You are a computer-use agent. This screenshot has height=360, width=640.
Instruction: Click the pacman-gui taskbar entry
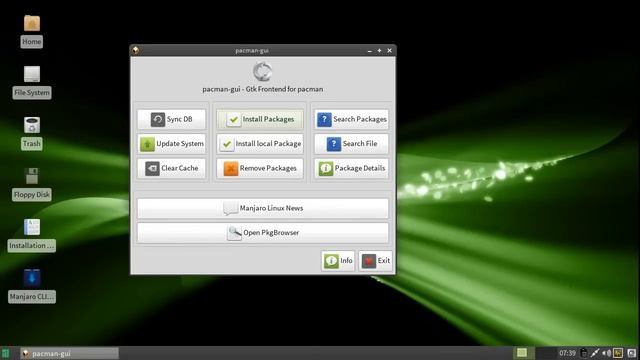click(69, 353)
